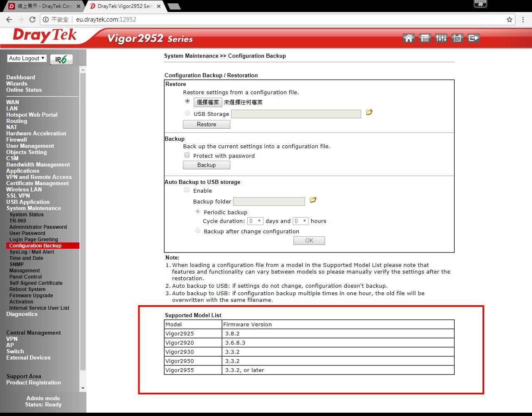Screen dimensions: 532x416
Task: Open the Diagnostics menu
Action: (22, 314)
